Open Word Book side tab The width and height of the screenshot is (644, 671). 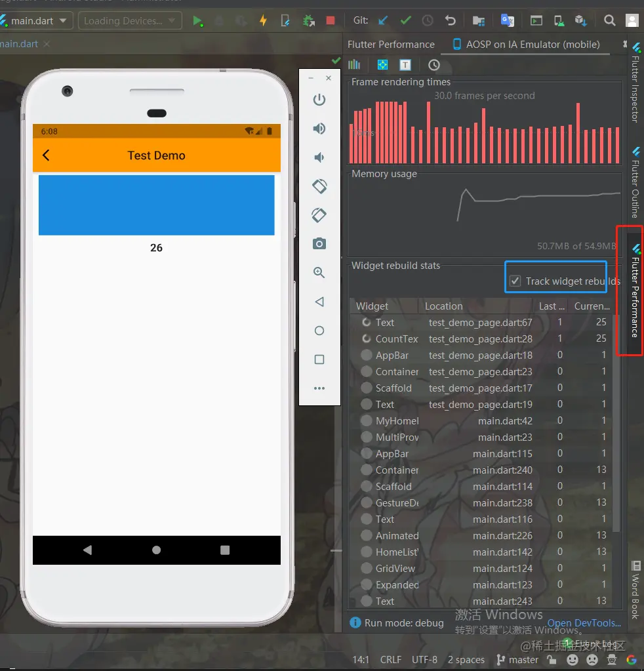coord(635,590)
